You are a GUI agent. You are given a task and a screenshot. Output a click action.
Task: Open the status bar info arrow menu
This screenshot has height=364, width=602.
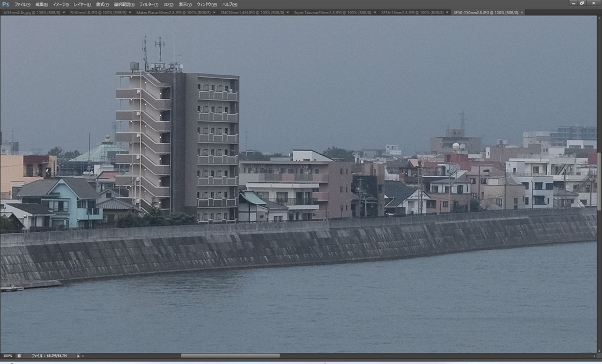[x=78, y=356]
